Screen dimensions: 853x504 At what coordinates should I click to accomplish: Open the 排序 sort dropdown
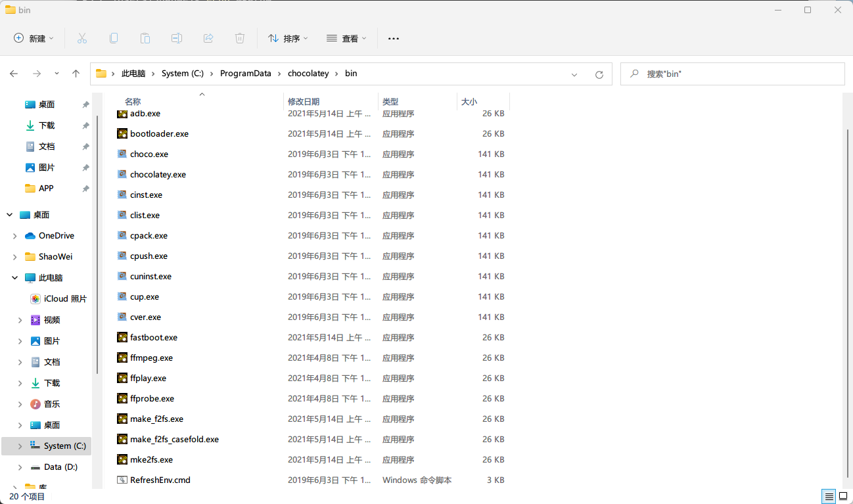(x=288, y=39)
